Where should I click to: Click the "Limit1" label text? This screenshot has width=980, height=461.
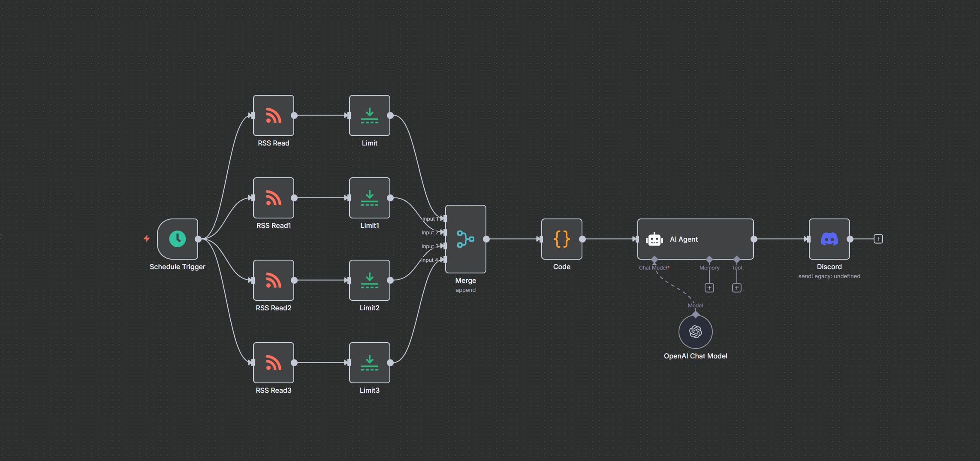click(370, 225)
